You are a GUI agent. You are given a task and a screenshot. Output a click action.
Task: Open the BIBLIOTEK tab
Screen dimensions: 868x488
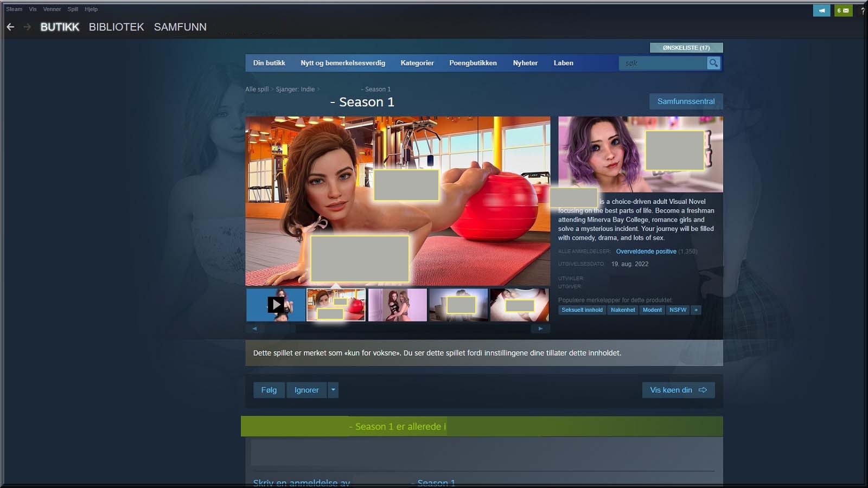pos(116,27)
